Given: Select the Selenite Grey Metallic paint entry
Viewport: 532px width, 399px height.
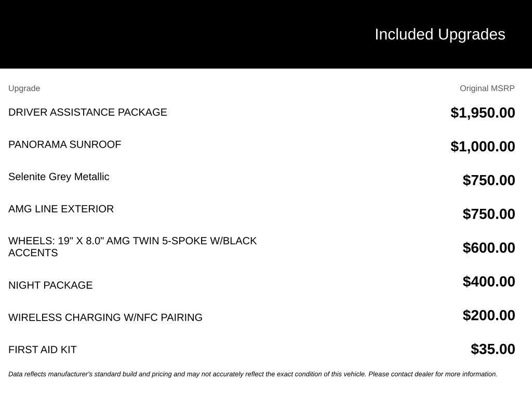Looking at the screenshot, I should coord(59,177).
